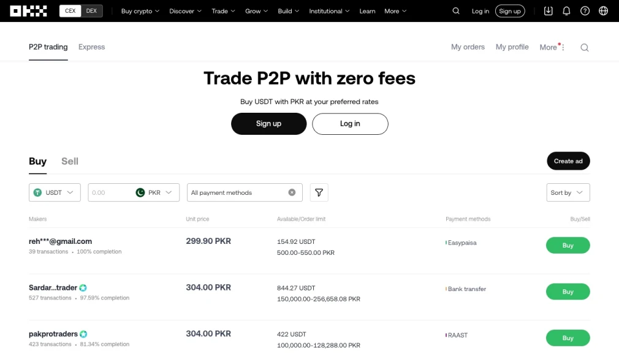Open the PKR currency dropdown
The image size is (619, 364).
(x=158, y=192)
